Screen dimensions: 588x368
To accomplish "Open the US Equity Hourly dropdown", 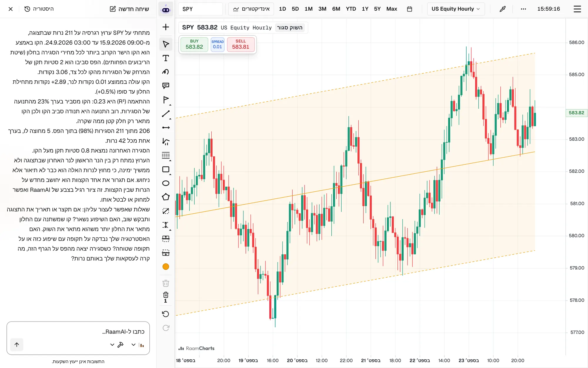I will click(456, 9).
